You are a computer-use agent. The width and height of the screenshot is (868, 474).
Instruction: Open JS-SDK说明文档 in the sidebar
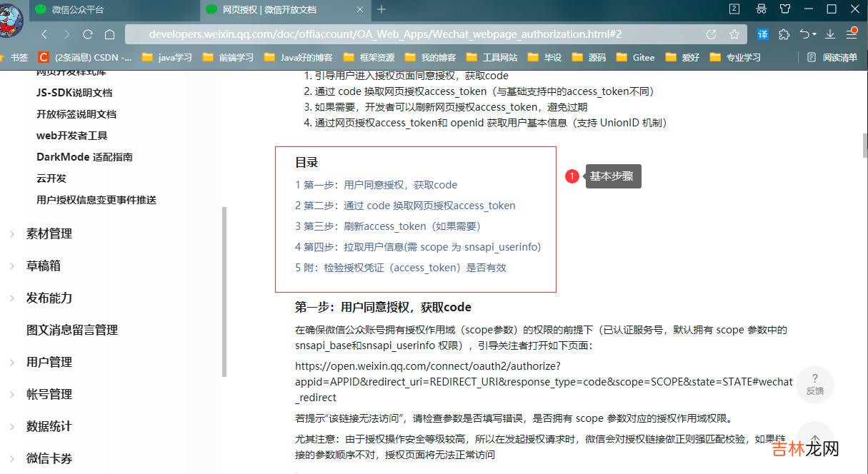(x=74, y=93)
